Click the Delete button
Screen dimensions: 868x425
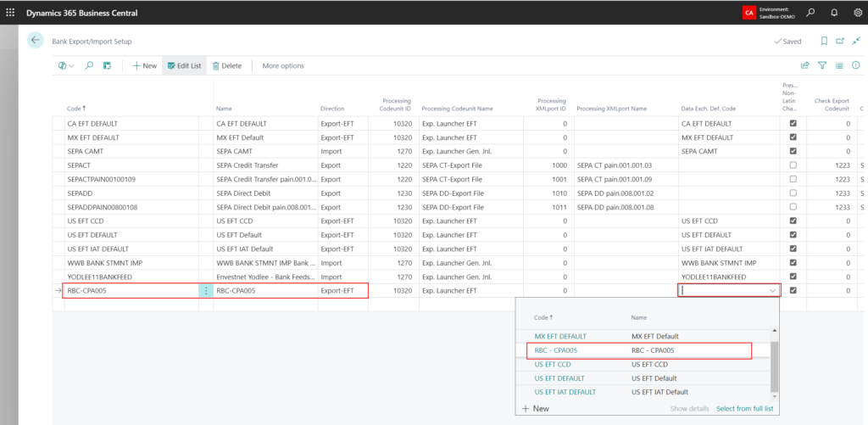(x=227, y=65)
